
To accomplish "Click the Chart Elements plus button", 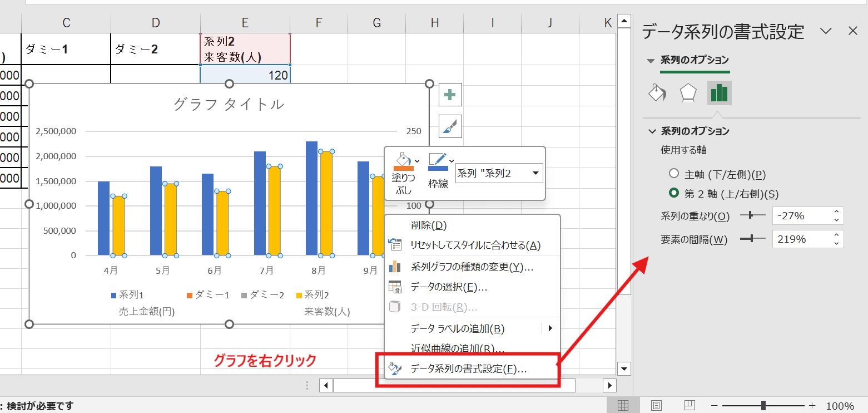I will click(450, 95).
